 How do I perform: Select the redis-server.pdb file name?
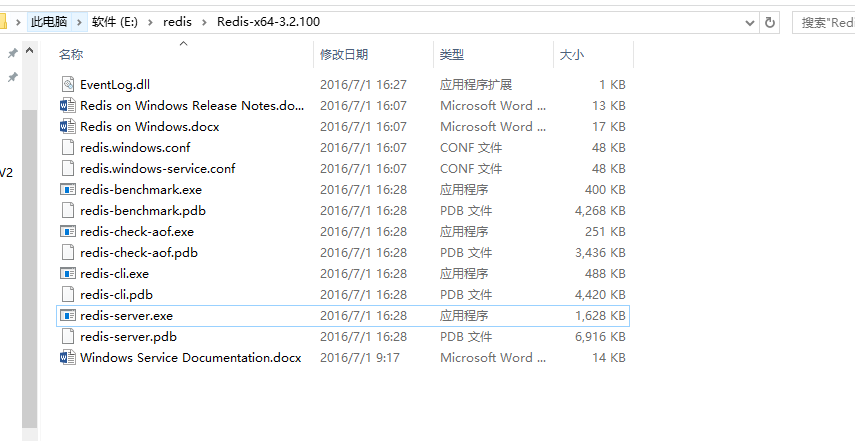tap(128, 336)
